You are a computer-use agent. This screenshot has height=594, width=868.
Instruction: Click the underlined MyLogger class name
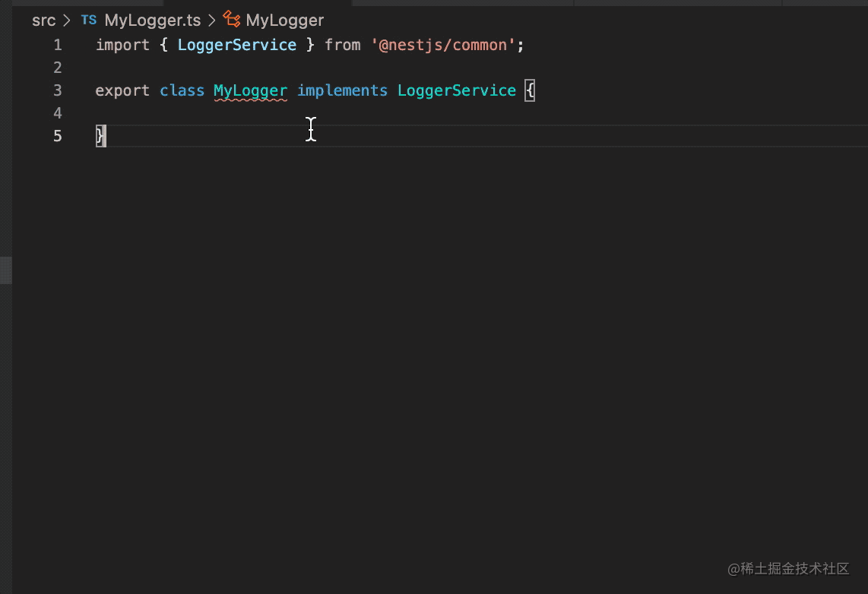click(250, 90)
